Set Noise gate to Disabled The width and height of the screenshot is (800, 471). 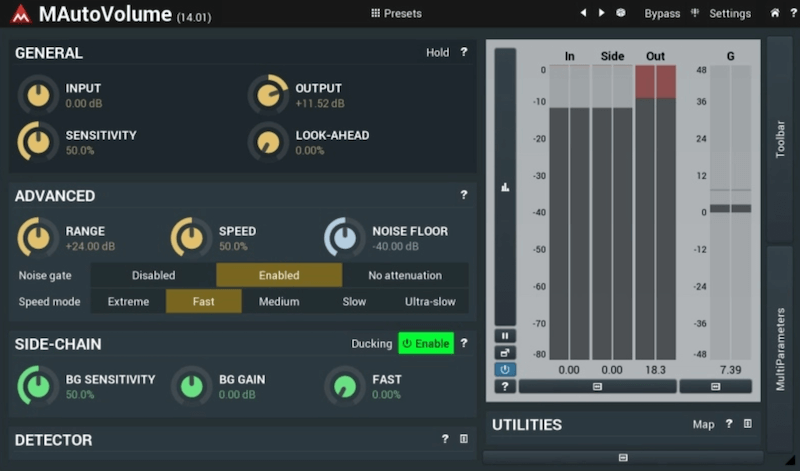[153, 275]
